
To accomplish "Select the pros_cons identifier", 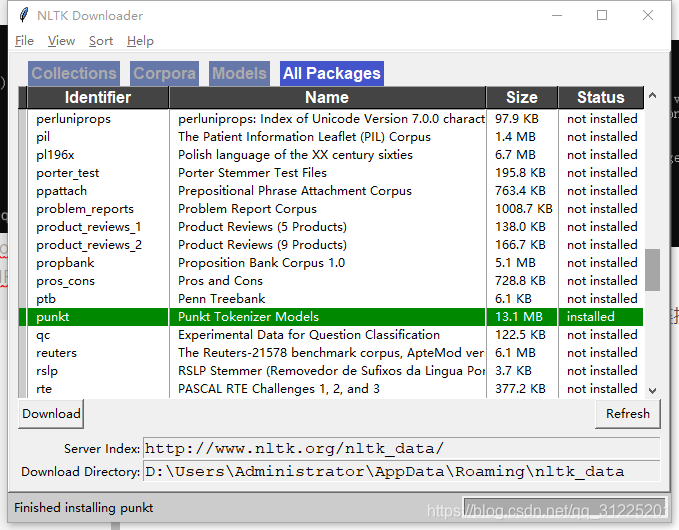I will (65, 281).
